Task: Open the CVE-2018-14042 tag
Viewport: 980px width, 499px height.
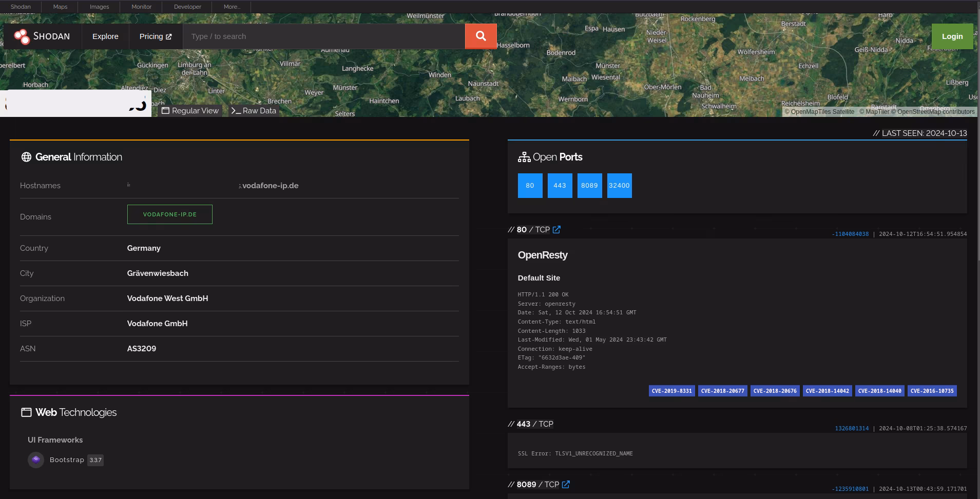Action: tap(827, 391)
